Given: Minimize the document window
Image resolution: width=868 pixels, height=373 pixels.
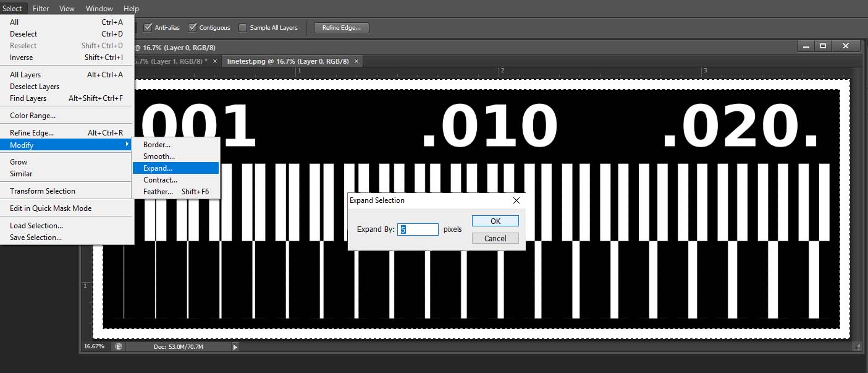Looking at the screenshot, I should (806, 46).
